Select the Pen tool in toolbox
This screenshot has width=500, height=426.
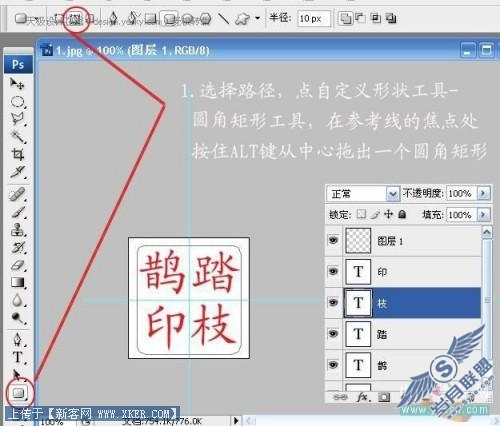[18, 340]
